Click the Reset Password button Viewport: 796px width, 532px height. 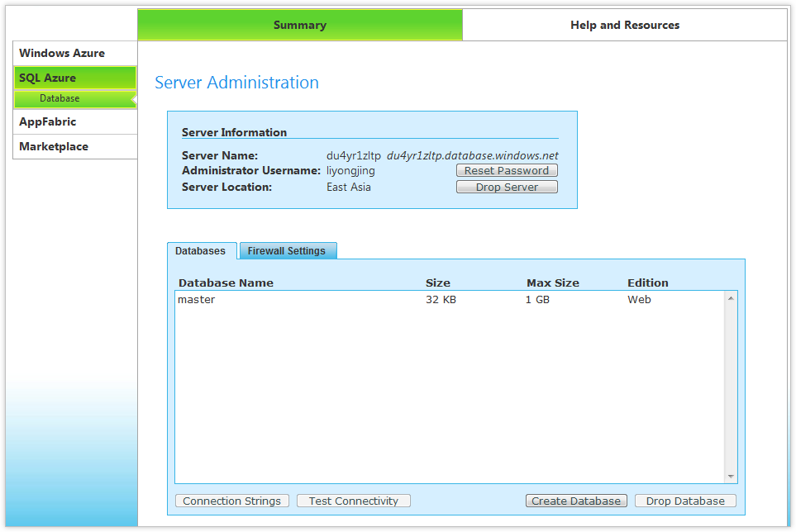[x=507, y=170]
